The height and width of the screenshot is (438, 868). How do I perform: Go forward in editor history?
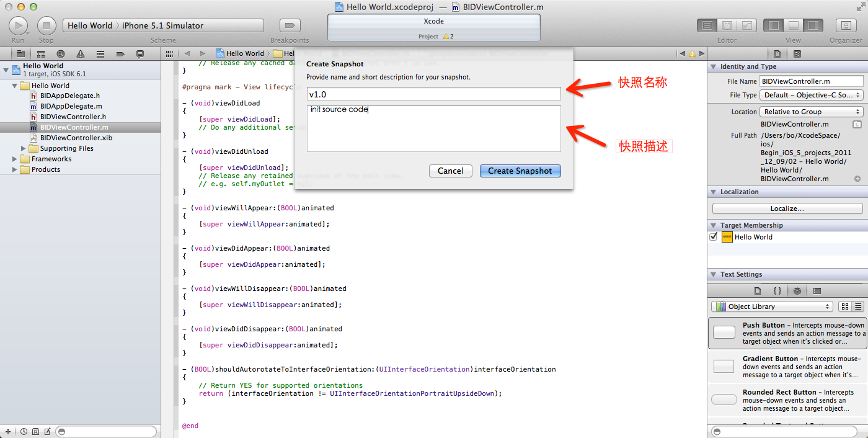pyautogui.click(x=202, y=54)
